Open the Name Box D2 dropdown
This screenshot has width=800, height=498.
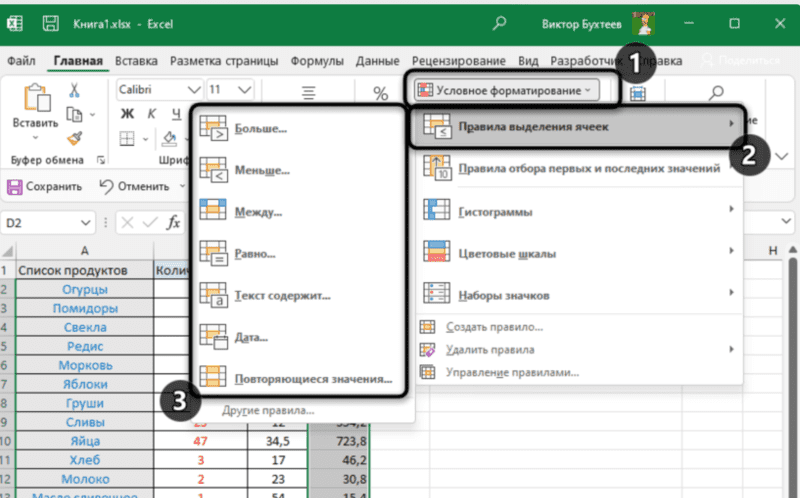point(98,223)
